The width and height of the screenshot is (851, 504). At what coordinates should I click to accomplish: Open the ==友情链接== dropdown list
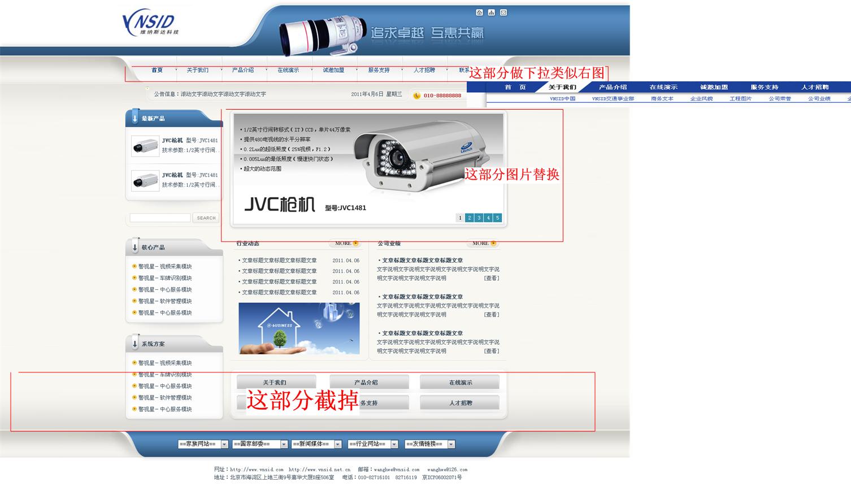429,444
